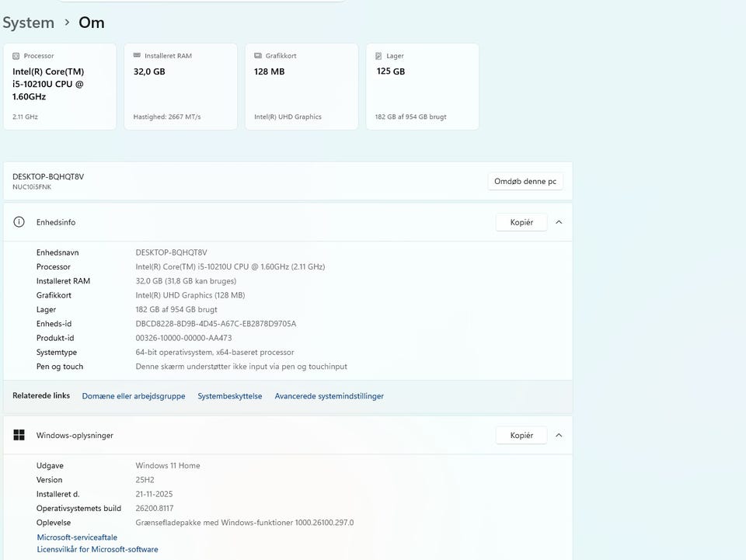This screenshot has width=746, height=560.
Task: Open Licensvilkår for Microsoft-software link
Action: coord(98,549)
